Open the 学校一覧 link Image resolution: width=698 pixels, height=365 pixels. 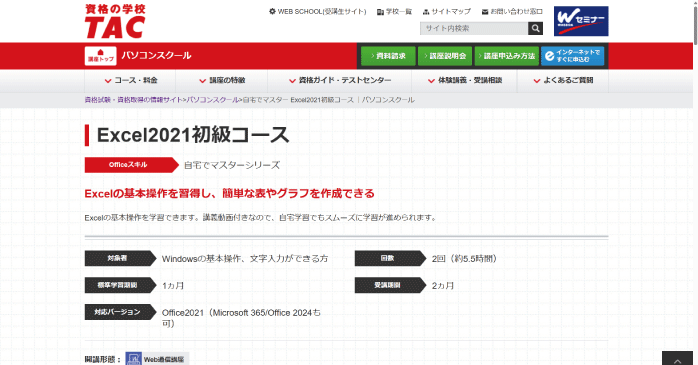coord(394,12)
